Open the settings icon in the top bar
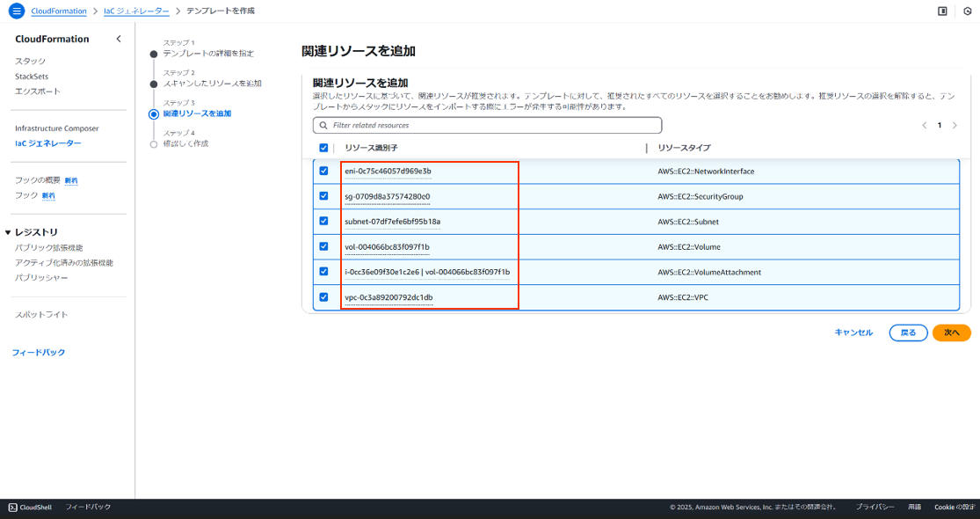The height and width of the screenshot is (519, 980). coord(967,11)
